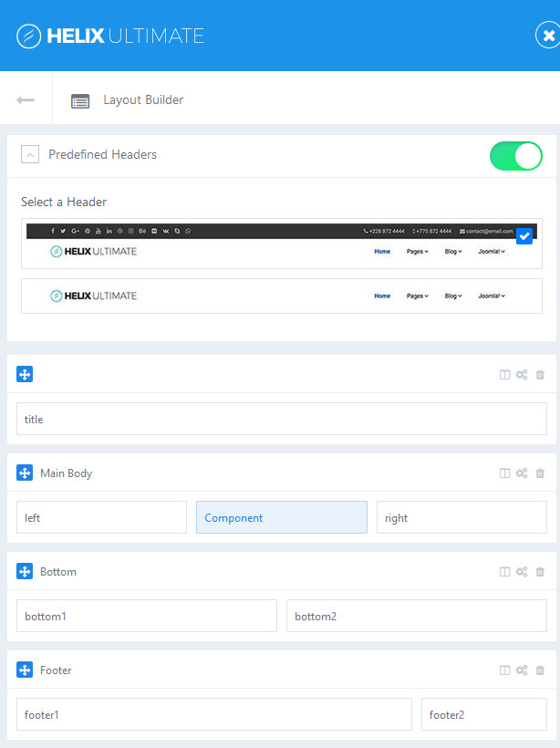
Task: Delete the Footer row with the trash icon
Action: pyautogui.click(x=540, y=670)
